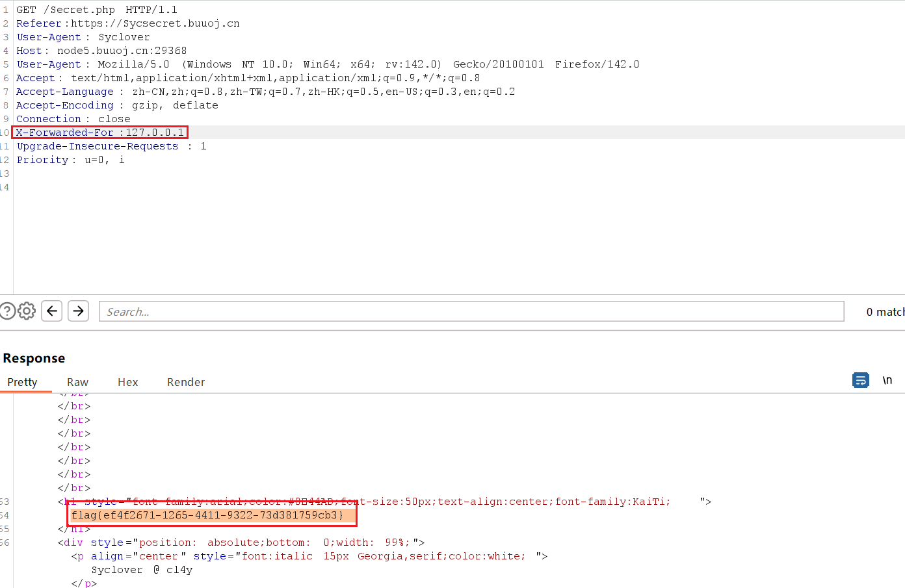Open search settings gear icon
The image size is (905, 588).
(27, 311)
